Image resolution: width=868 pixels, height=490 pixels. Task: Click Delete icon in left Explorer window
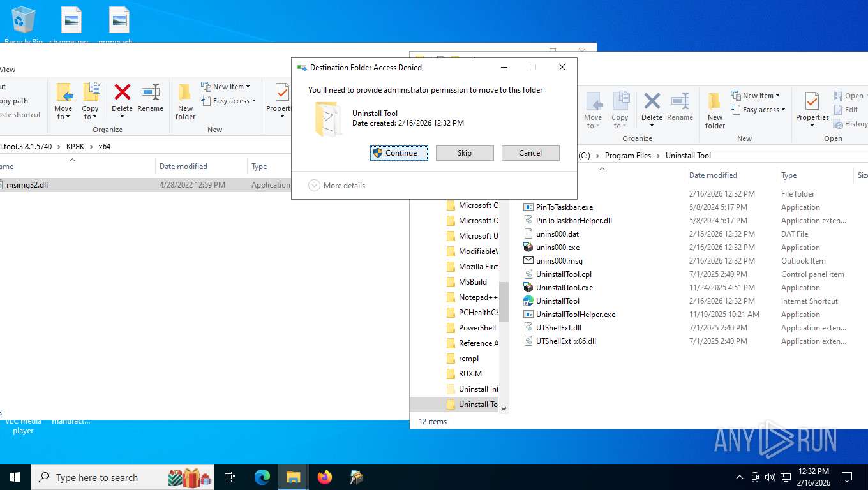coord(122,100)
